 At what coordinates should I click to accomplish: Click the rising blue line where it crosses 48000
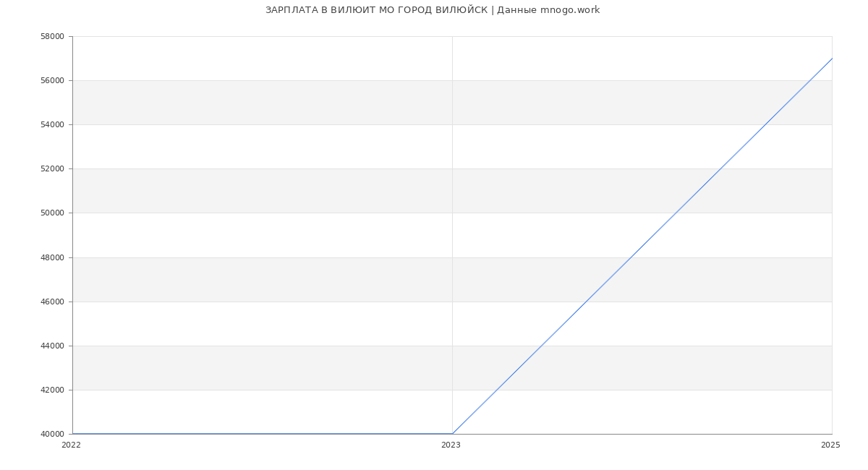click(631, 257)
